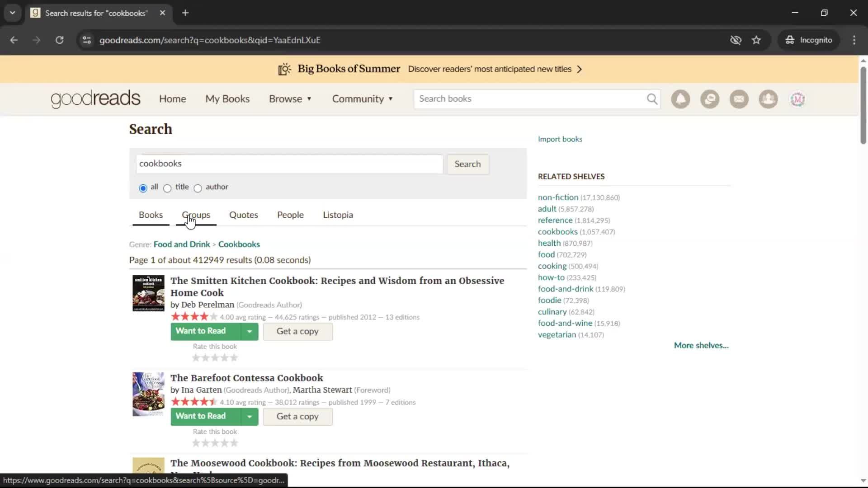Screen dimensions: 868x488
Task: Open Martha Stewart's author page
Action: tap(322, 390)
